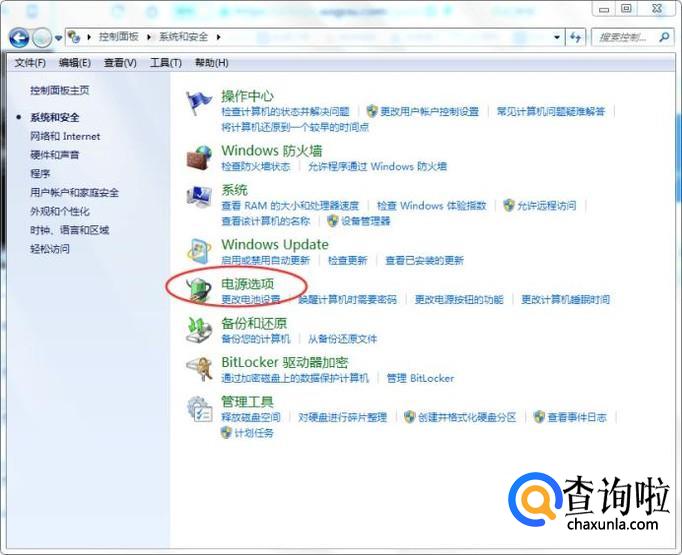The image size is (682, 555).
Task: Expand the arrow after 控制面板 breadcrumb
Action: click(149, 37)
